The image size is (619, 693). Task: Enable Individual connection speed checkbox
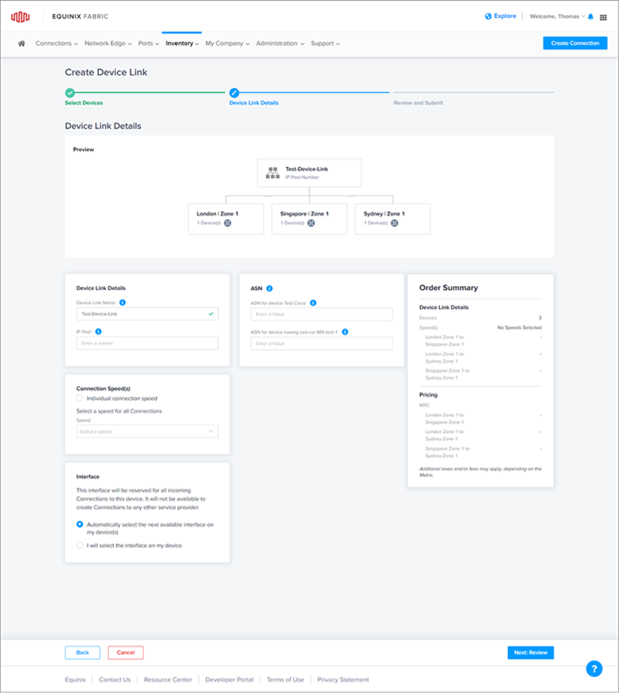coord(80,398)
